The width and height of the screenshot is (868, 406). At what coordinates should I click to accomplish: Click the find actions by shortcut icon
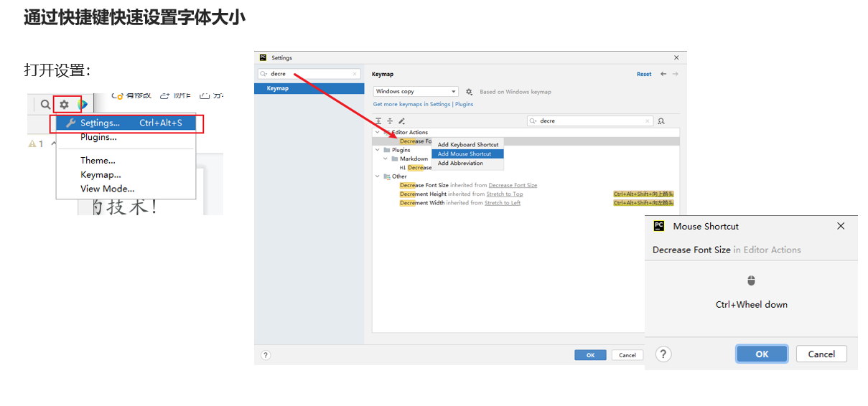pos(661,121)
